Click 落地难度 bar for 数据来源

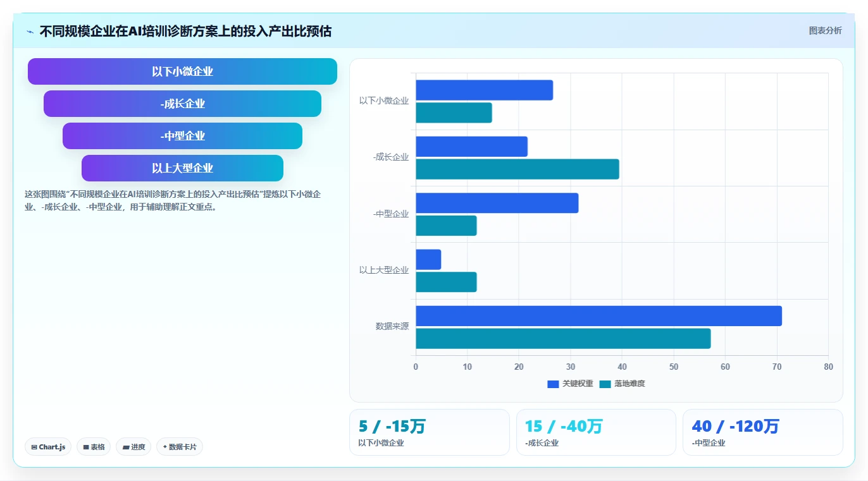click(x=563, y=339)
